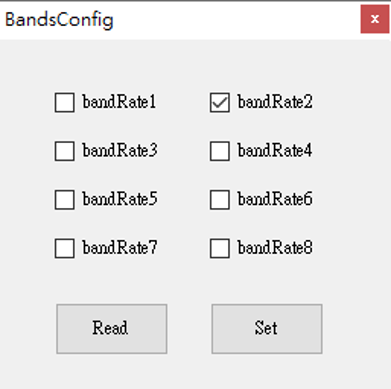Check the bandRate4 checkbox square

click(x=220, y=151)
